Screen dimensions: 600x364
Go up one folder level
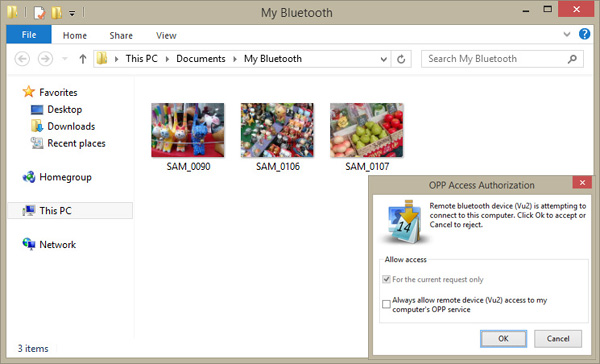pos(83,59)
